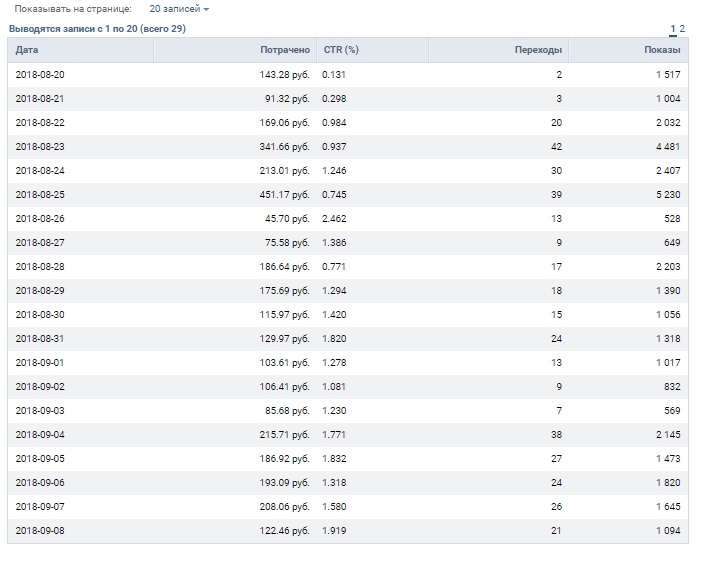Click the CTR value 2.462
The height and width of the screenshot is (588, 702).
point(335,219)
